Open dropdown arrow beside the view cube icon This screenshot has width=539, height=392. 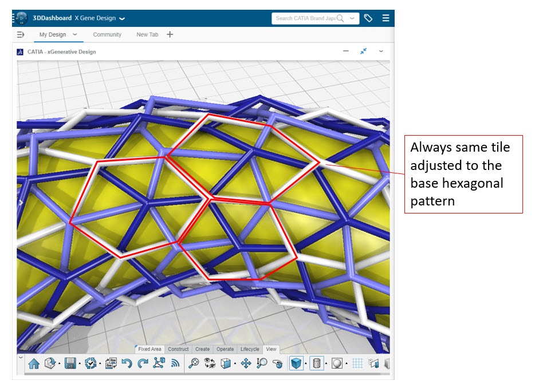[x=235, y=363]
